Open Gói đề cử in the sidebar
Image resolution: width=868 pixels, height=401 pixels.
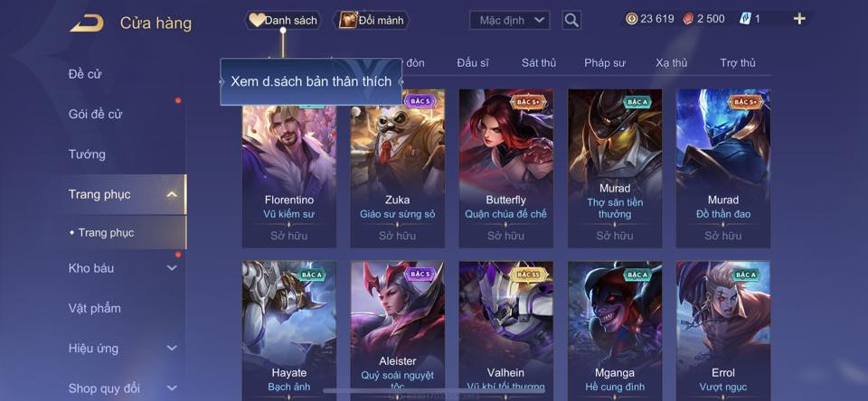pos(95,115)
